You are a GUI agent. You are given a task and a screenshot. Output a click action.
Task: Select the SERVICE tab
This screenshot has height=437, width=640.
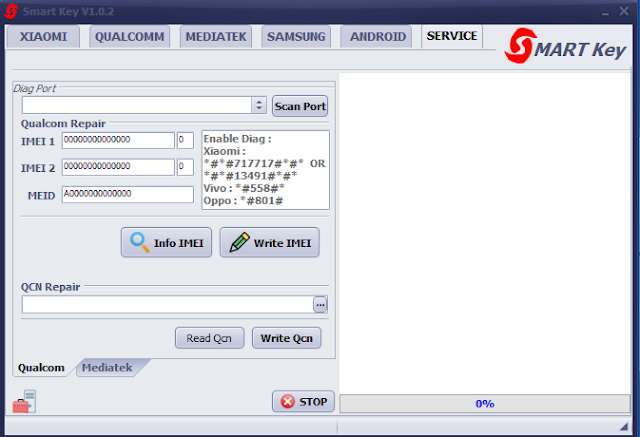(452, 36)
